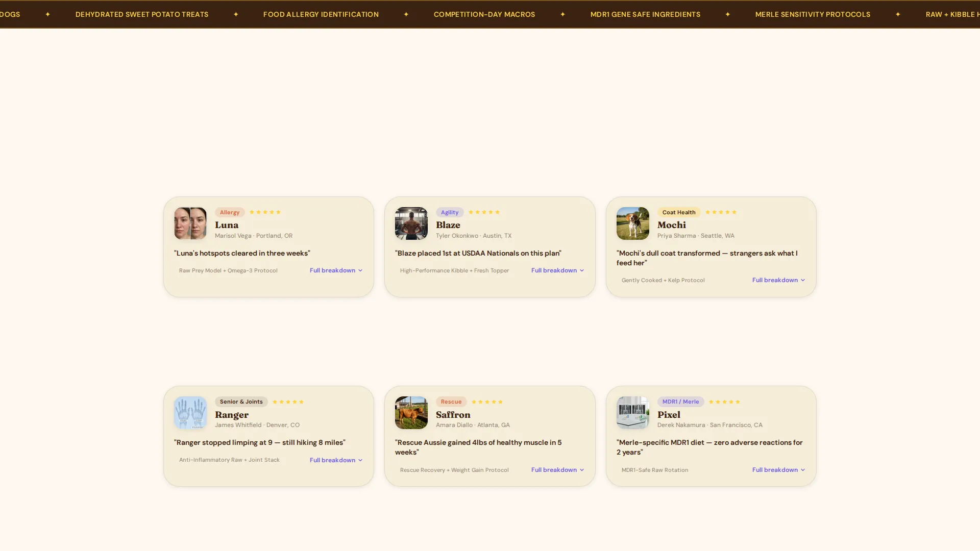Click Blaze's five-star rating
The image size is (980, 551).
pyautogui.click(x=484, y=212)
